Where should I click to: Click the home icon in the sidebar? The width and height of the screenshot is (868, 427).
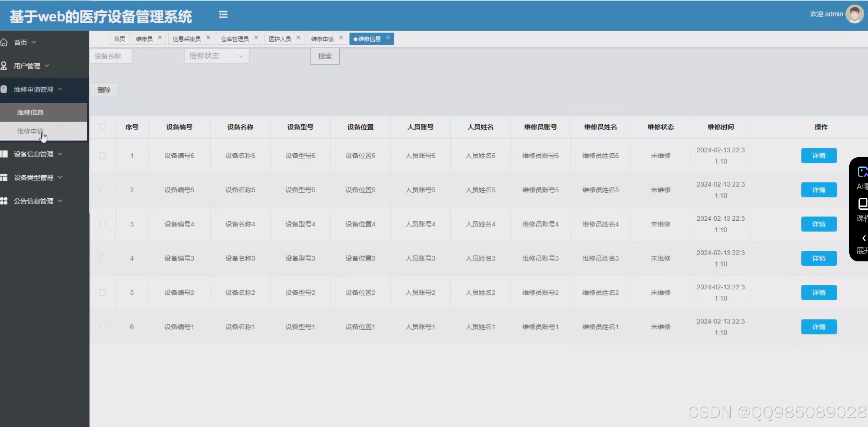pyautogui.click(x=4, y=43)
